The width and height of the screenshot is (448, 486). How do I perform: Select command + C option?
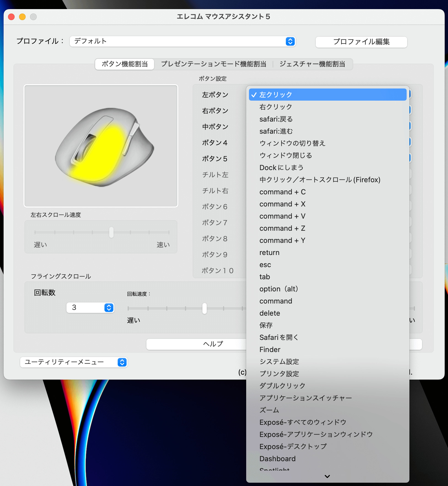tap(328, 192)
